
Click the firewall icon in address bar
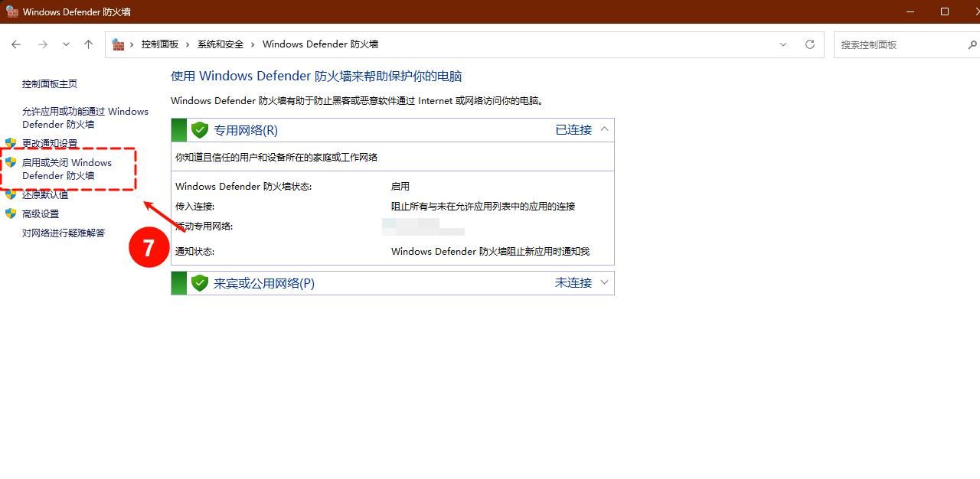[118, 44]
